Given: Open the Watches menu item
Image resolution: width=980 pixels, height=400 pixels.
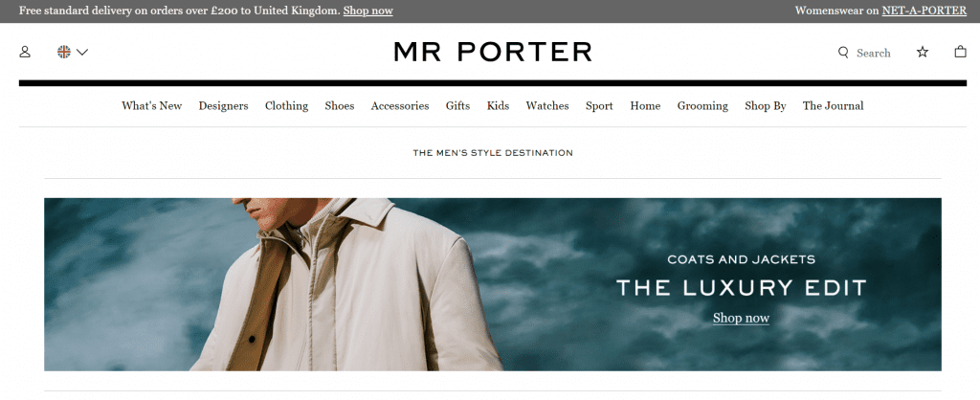Looking at the screenshot, I should coord(547,106).
